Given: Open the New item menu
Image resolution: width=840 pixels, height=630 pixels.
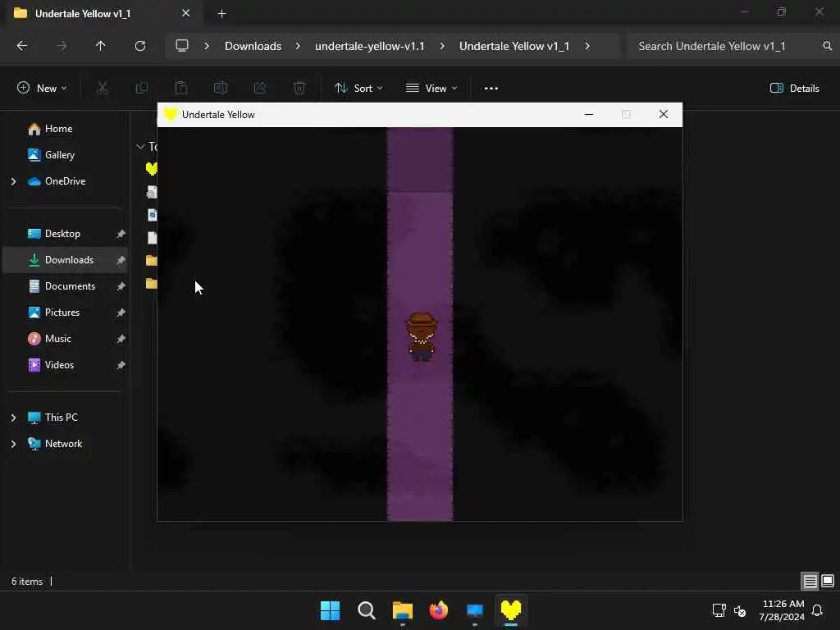Looking at the screenshot, I should point(43,89).
